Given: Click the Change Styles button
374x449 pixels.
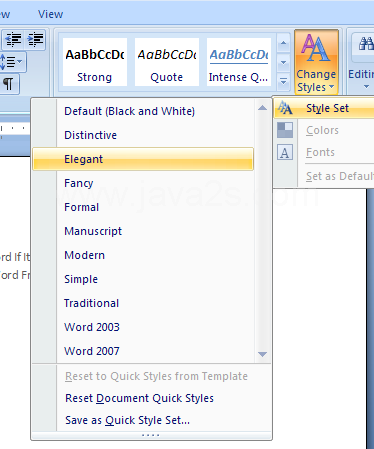Looking at the screenshot, I should pos(316,62).
